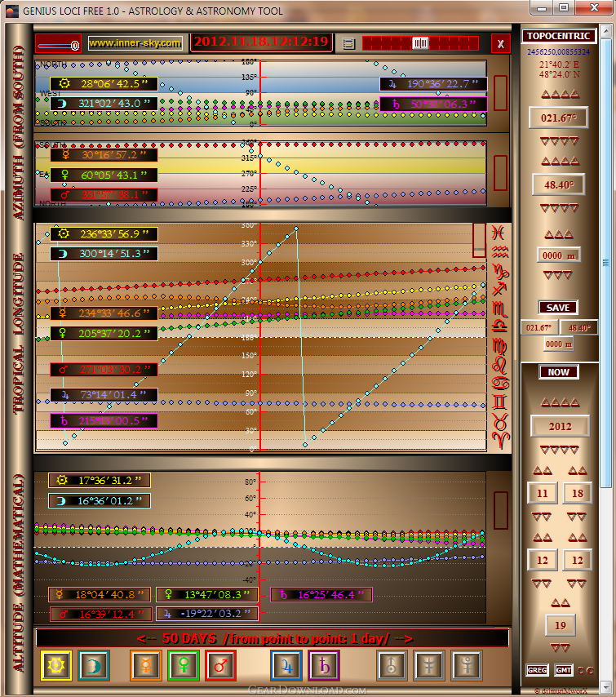Screen dimensions: 616x697
Task: Click the GREG calendar button
Action: pyautogui.click(x=538, y=670)
